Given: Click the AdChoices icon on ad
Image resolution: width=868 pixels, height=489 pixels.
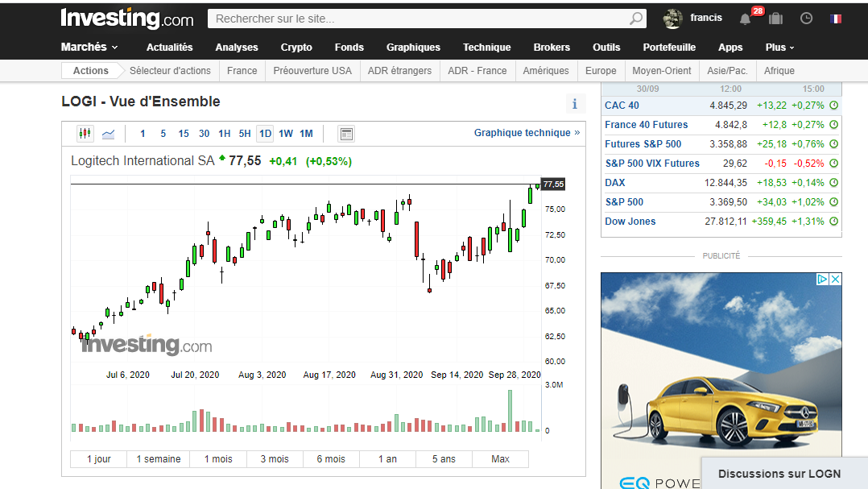Looking at the screenshot, I should [x=823, y=279].
